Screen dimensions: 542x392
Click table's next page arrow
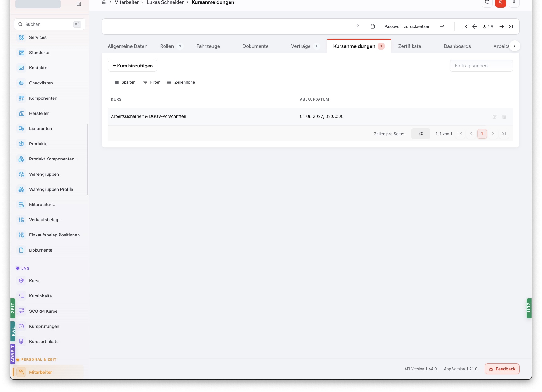(493, 134)
